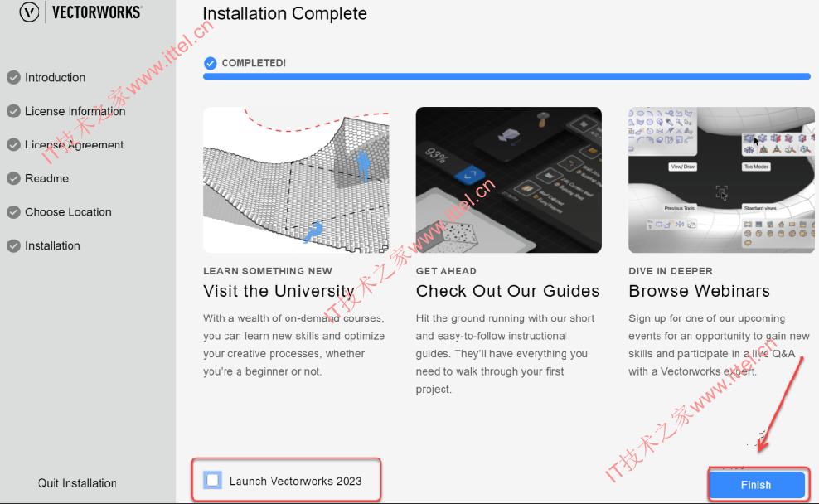This screenshot has height=504, width=819.
Task: Click the Introduction step checkmark icon
Action: pos(14,77)
